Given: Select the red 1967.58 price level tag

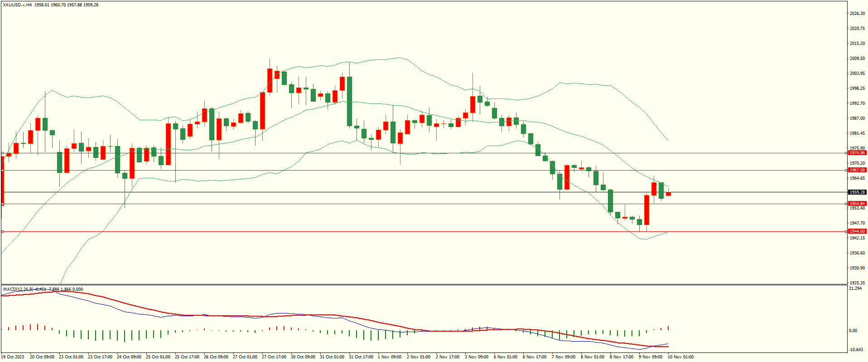Looking at the screenshot, I should pos(857,170).
